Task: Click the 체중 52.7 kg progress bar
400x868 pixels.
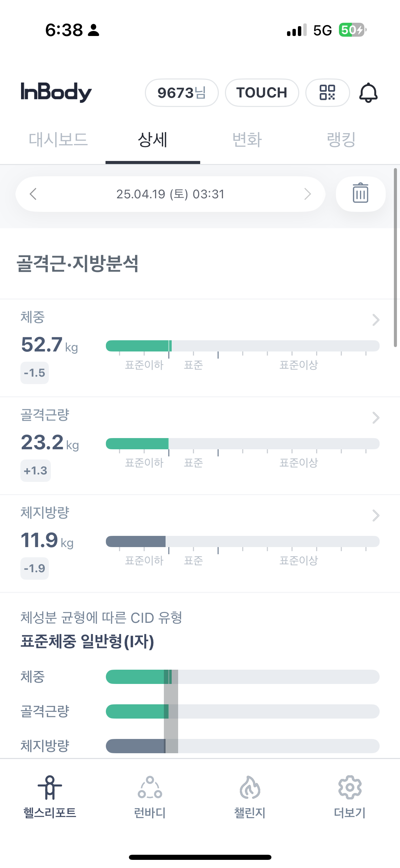Action: 242,346
